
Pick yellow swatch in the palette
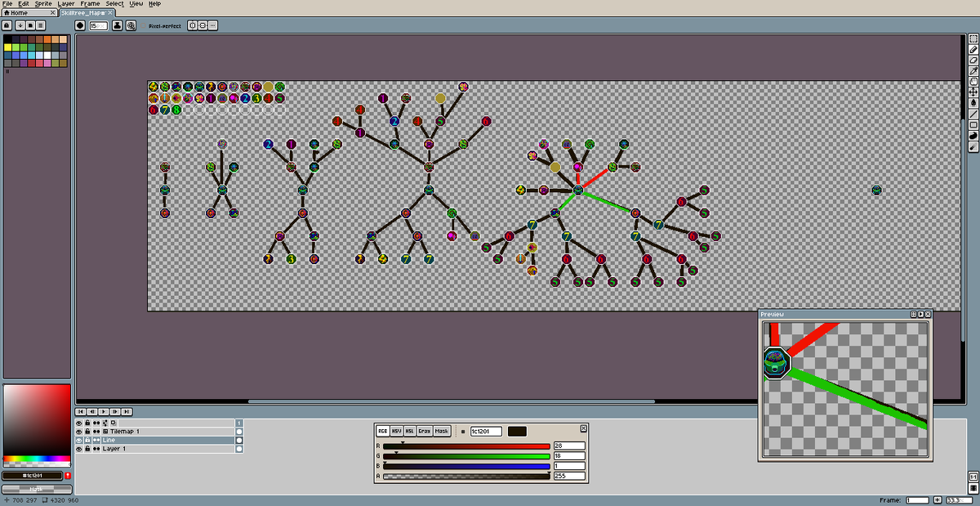tap(7, 47)
